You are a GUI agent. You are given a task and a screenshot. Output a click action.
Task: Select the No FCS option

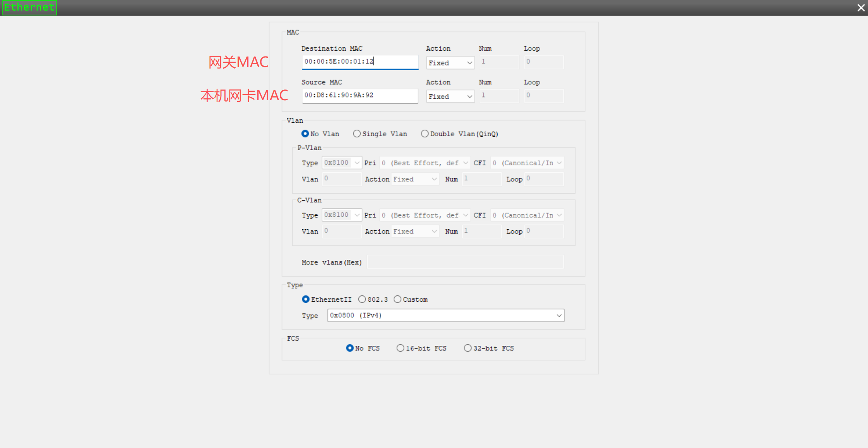tap(350, 348)
